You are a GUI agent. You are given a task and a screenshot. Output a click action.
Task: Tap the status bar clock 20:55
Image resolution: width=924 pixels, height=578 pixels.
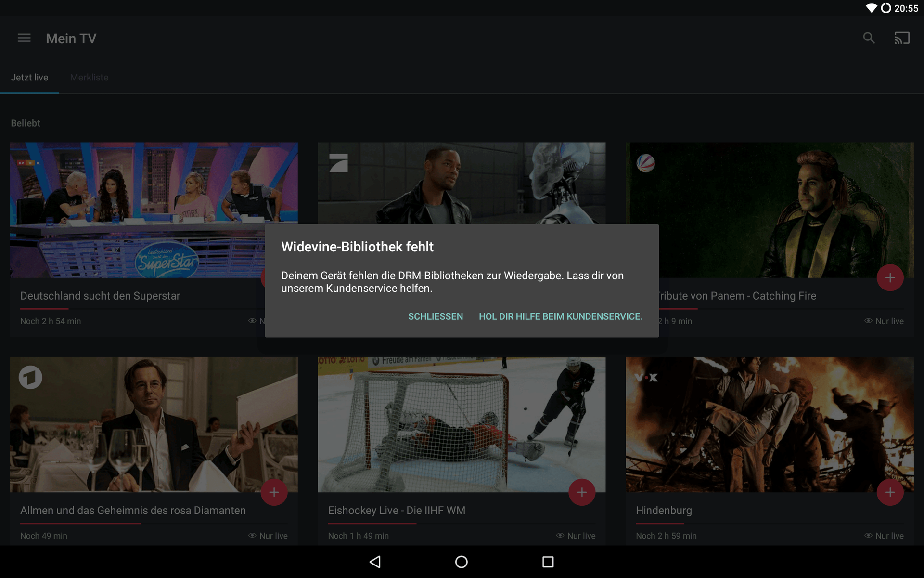click(906, 8)
